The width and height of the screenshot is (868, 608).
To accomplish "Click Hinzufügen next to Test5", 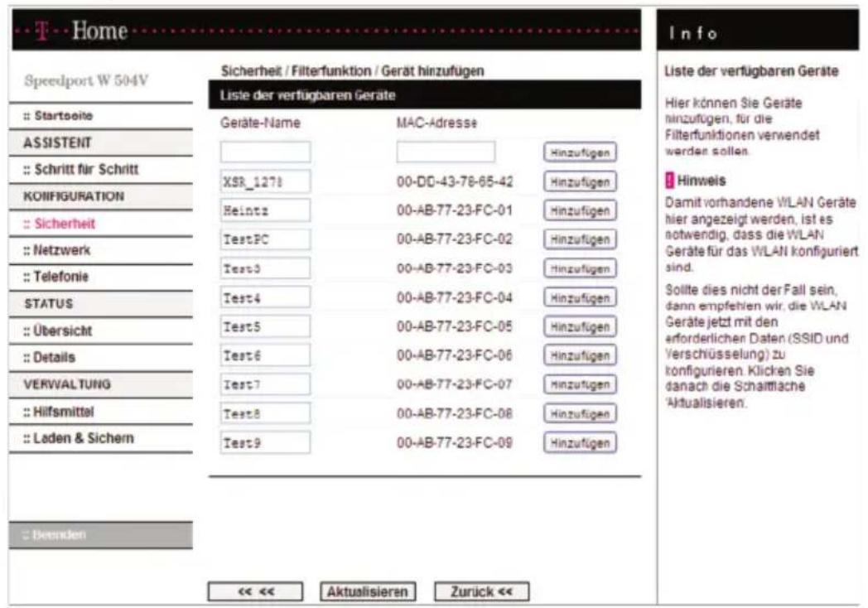I will 580,326.
